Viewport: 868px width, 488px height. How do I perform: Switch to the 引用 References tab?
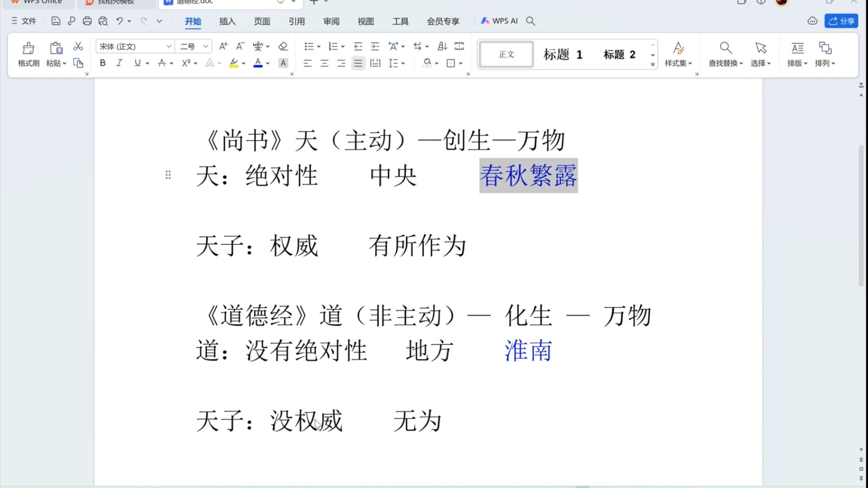point(297,21)
